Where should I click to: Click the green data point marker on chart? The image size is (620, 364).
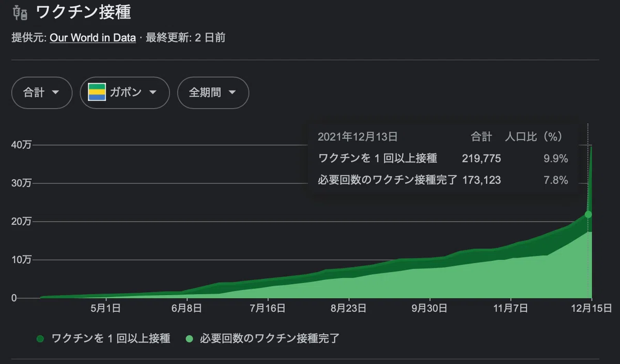(x=588, y=214)
